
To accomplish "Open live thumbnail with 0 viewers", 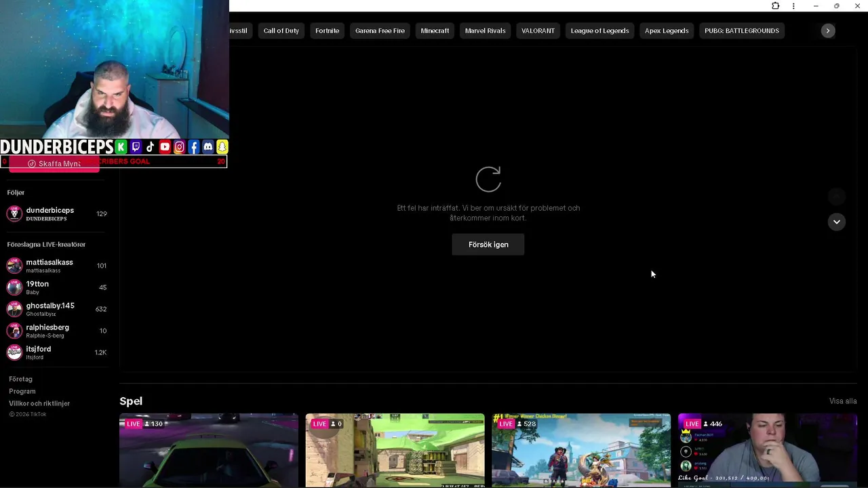I will pyautogui.click(x=395, y=450).
